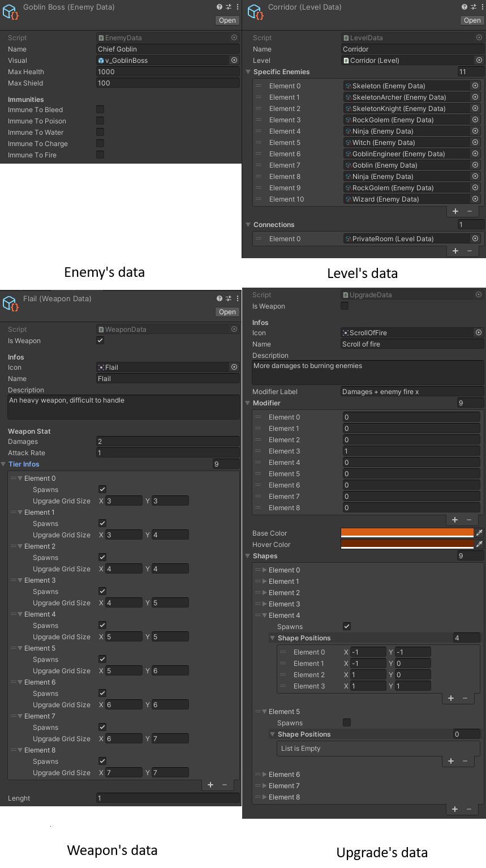Remove last element from the Modifier list
Image resolution: width=486 pixels, height=868 pixels.
tap(469, 520)
